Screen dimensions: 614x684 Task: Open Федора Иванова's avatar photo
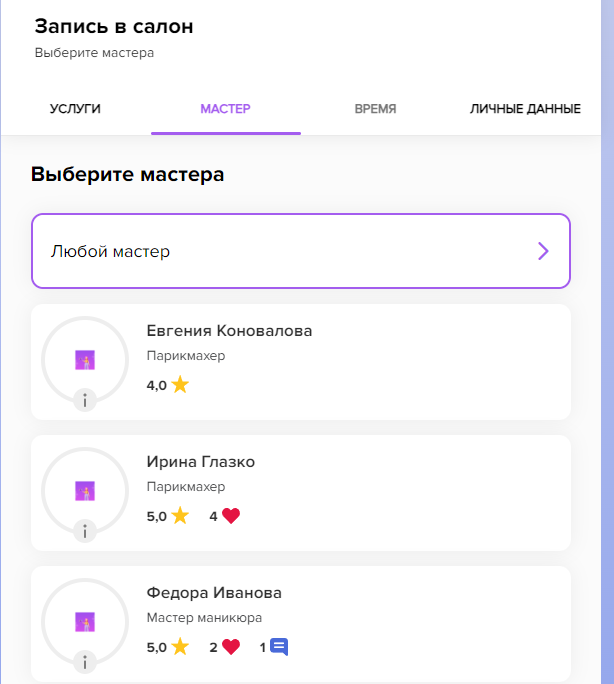tap(85, 621)
